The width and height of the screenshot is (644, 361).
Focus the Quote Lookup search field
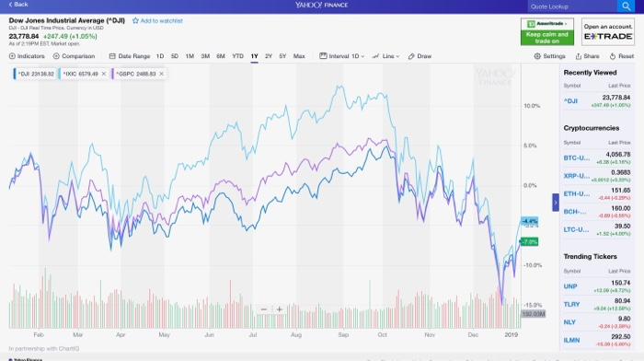tap(572, 6)
